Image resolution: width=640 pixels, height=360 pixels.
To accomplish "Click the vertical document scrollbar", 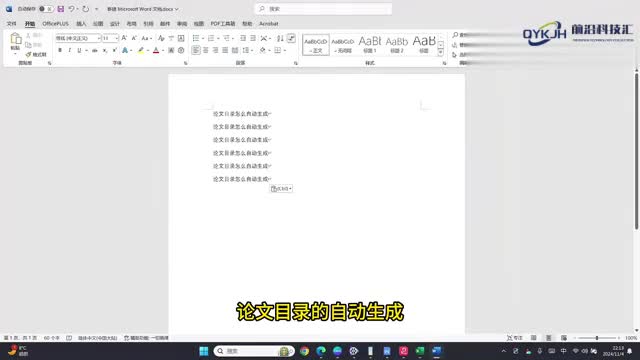I will click(x=636, y=151).
